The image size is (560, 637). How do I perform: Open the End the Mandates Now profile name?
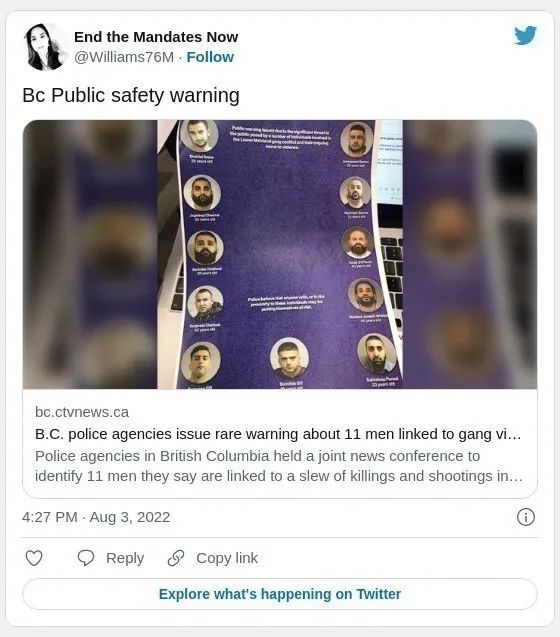click(156, 37)
